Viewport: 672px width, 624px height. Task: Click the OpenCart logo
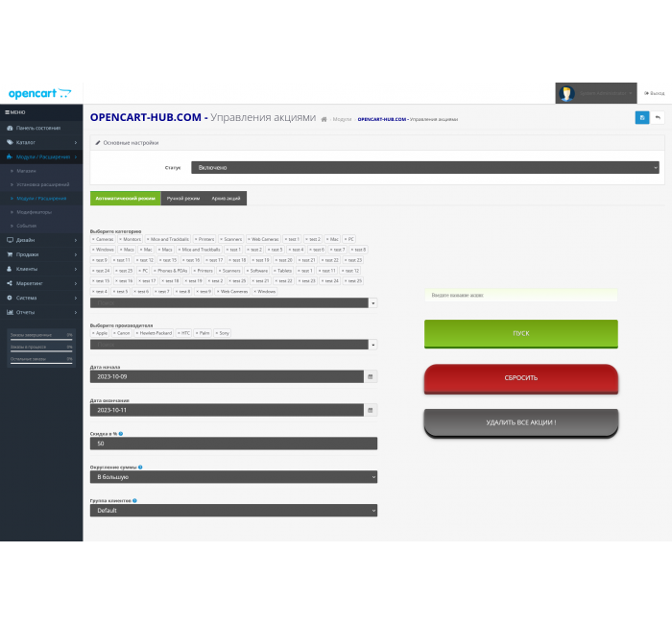tap(40, 93)
